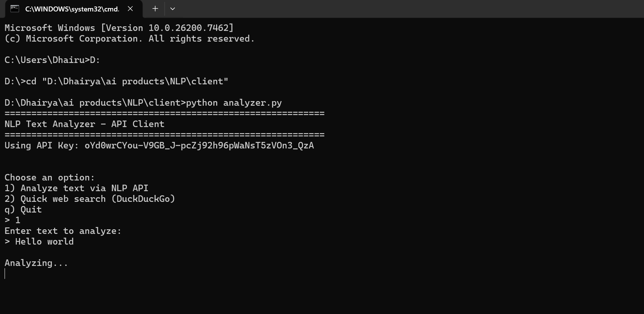Image resolution: width=644 pixels, height=314 pixels.
Task: Click option 1 Analyze text via NLP API
Action: [x=76, y=188]
